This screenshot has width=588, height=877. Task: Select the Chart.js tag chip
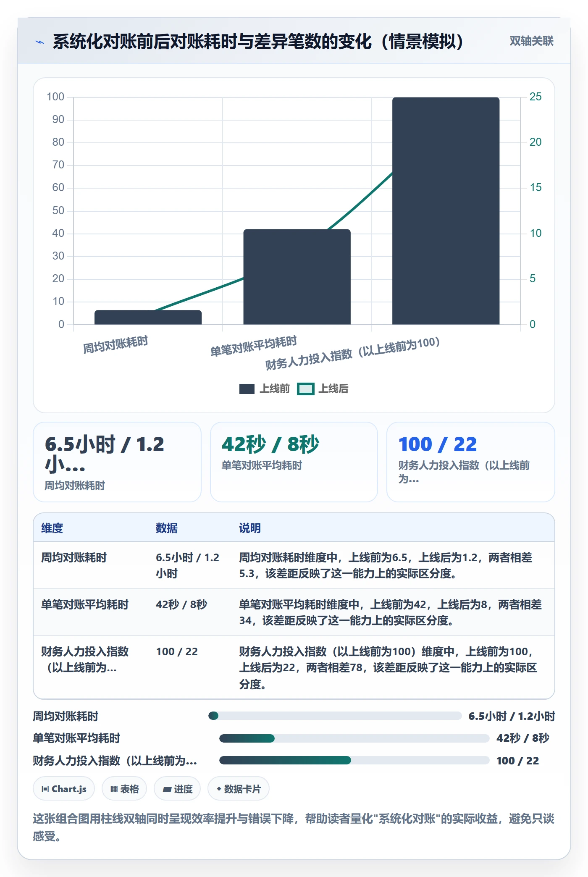[x=64, y=789]
